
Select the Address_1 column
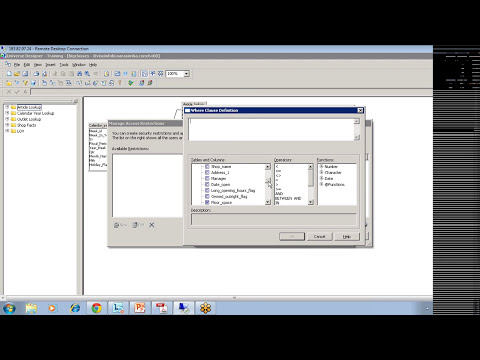[x=220, y=172]
